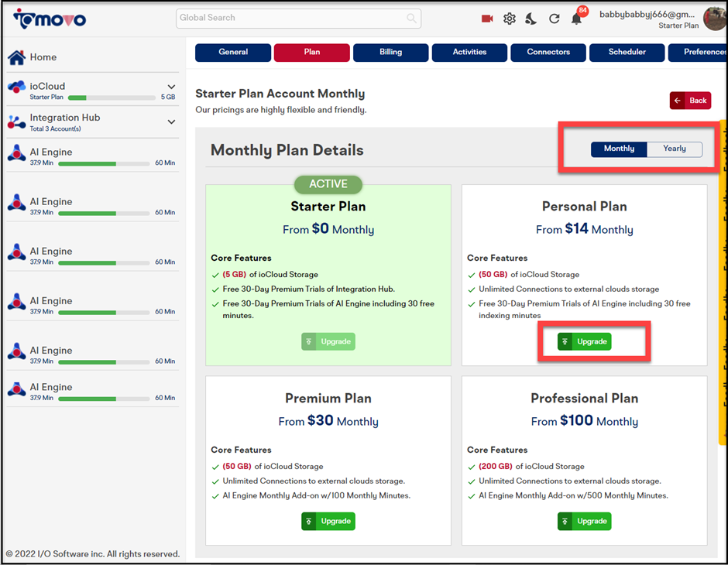Viewport: 728px width, 565px height.
Task: Click upload icon on Professional Plan Upgrade
Action: click(x=565, y=522)
